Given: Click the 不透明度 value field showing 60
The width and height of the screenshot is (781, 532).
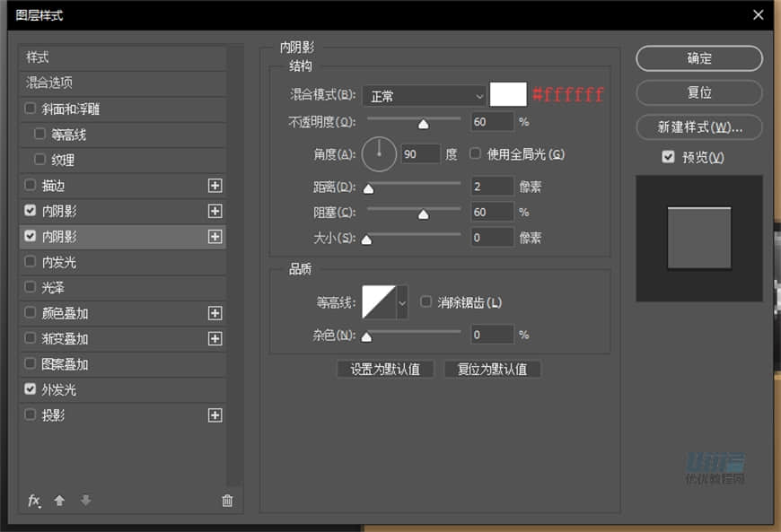Looking at the screenshot, I should [491, 122].
